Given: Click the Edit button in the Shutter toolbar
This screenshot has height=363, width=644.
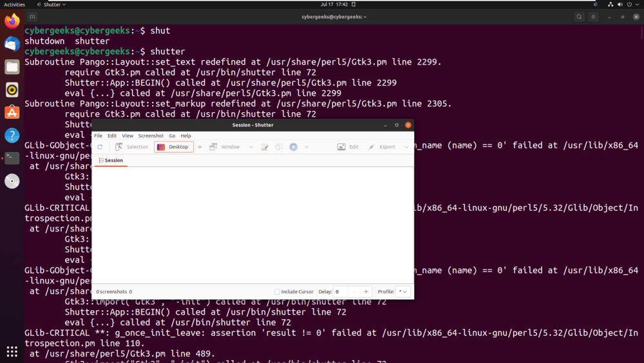Looking at the screenshot, I should [x=348, y=147].
